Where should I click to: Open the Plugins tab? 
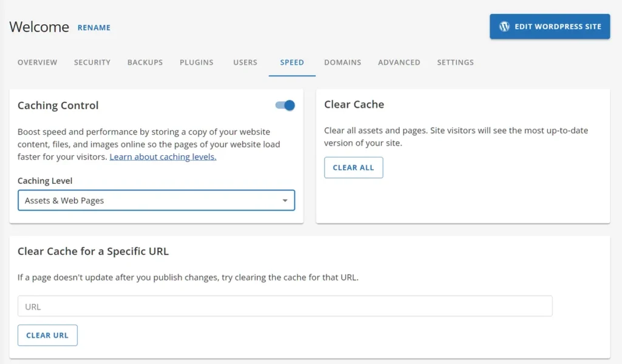pos(196,62)
